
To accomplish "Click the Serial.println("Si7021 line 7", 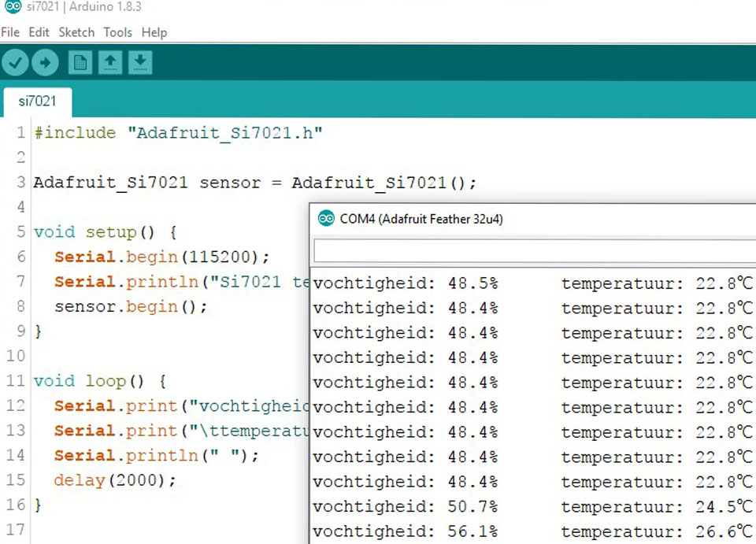I will (181, 282).
